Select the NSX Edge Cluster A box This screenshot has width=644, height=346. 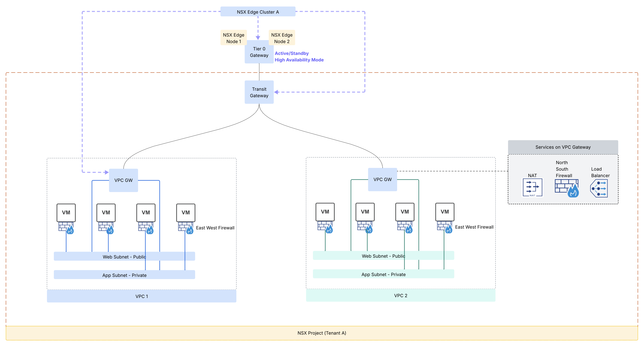pos(258,12)
